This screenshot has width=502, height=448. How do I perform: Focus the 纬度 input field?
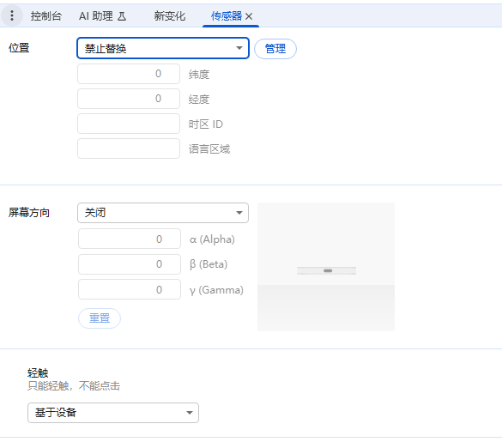pos(129,74)
